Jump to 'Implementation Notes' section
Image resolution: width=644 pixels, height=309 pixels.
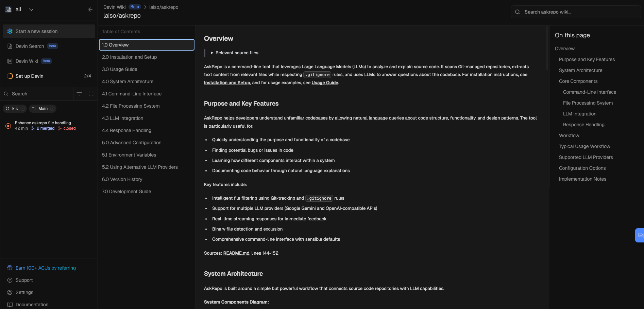[582, 179]
